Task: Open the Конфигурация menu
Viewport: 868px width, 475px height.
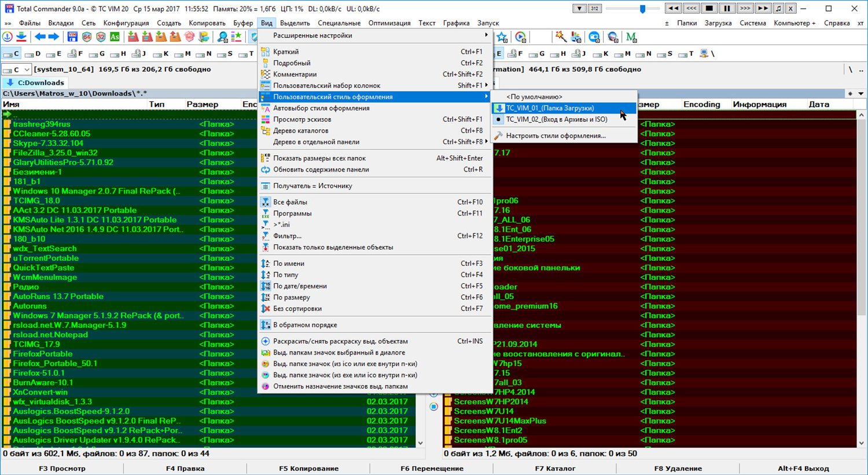Action: click(x=126, y=23)
